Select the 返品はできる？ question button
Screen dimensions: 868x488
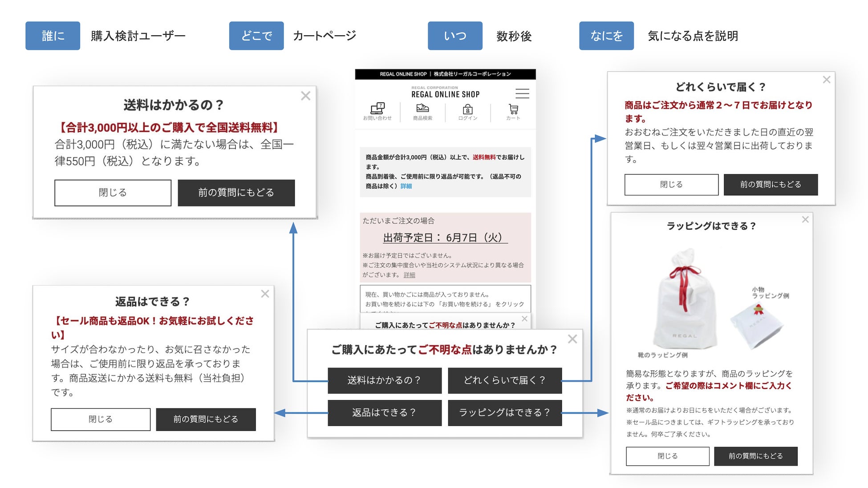pos(385,413)
